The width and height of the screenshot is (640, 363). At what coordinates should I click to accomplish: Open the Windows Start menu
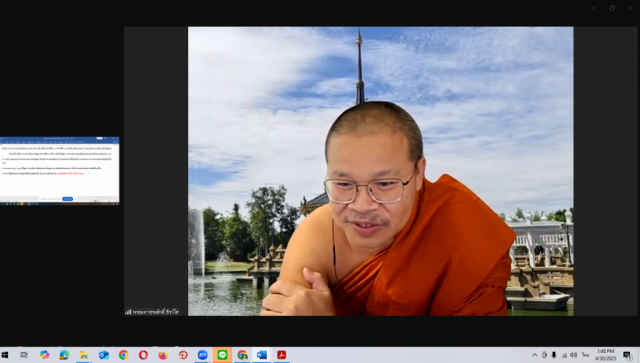pyautogui.click(x=5, y=355)
